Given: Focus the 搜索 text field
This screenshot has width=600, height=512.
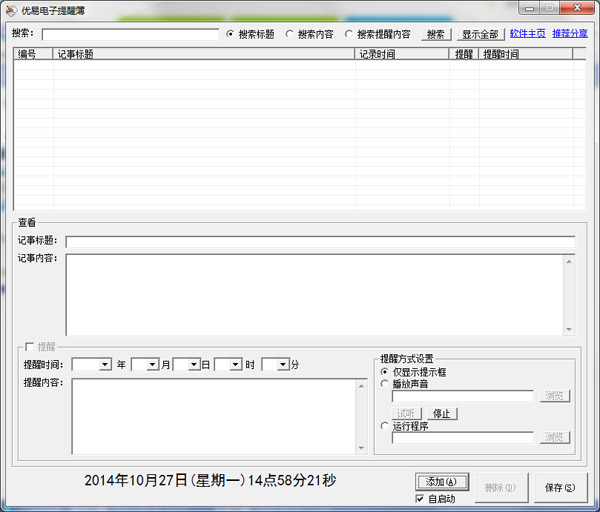Looking at the screenshot, I should click(x=130, y=34).
